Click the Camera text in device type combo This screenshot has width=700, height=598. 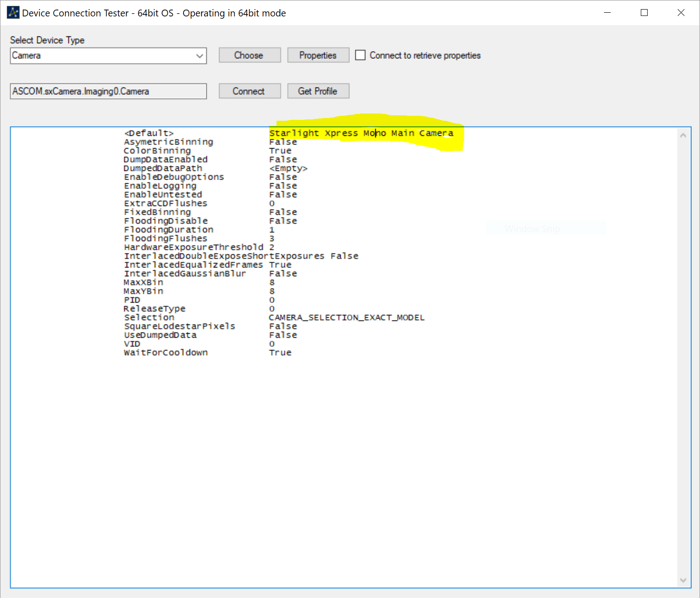[x=26, y=56]
